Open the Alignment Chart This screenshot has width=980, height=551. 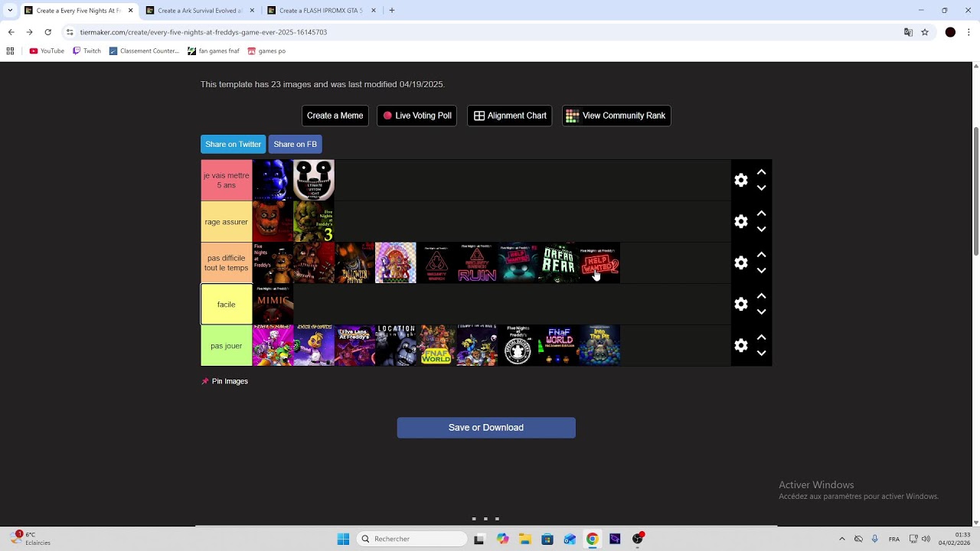coord(509,116)
